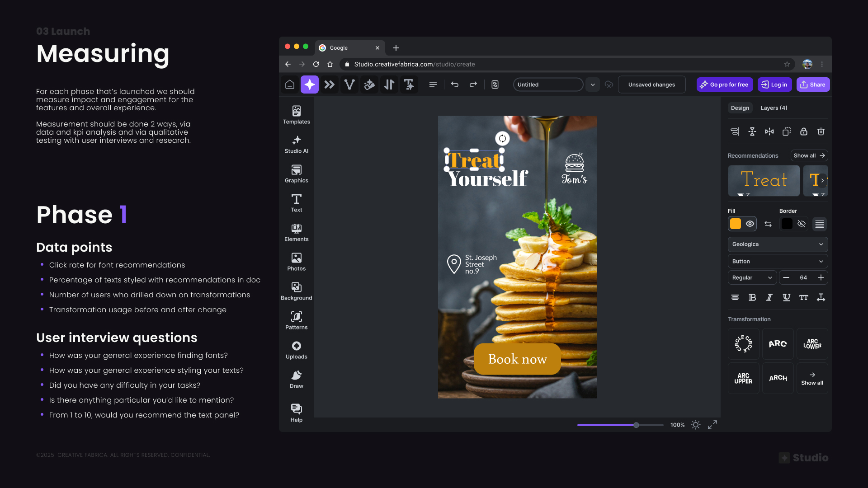The image size is (868, 488).
Task: Apply the ARC text transformation thumbnail
Action: point(778,344)
